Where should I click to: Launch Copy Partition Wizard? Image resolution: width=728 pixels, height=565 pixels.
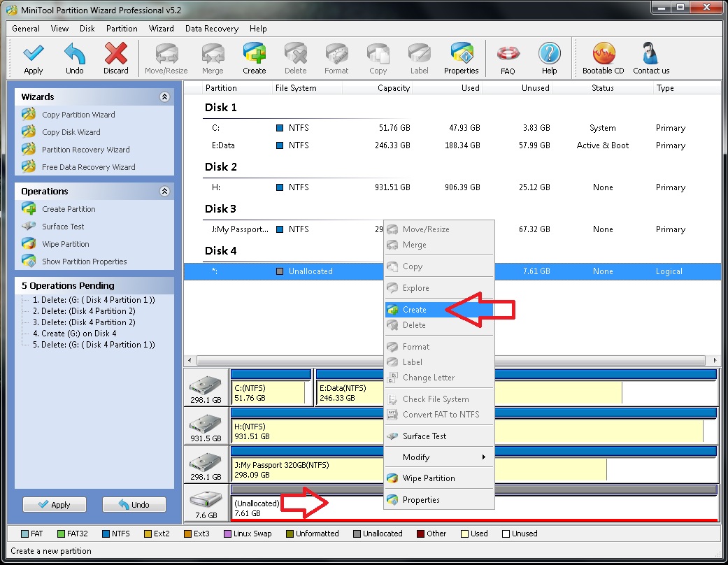coord(78,115)
